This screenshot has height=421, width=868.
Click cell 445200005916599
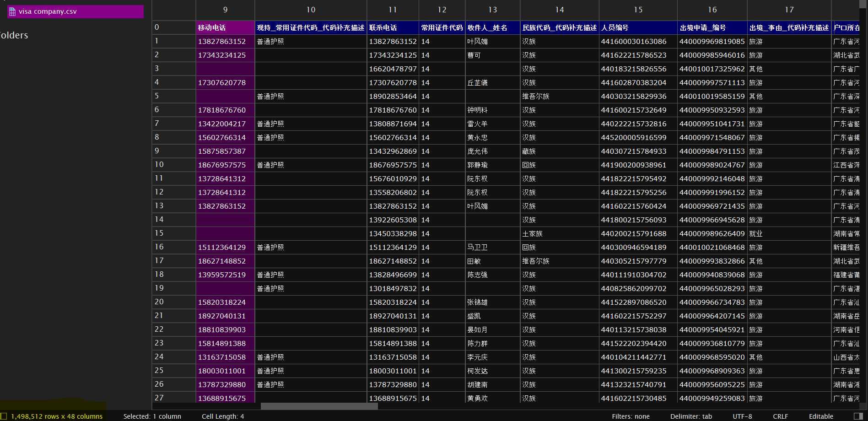coord(638,137)
